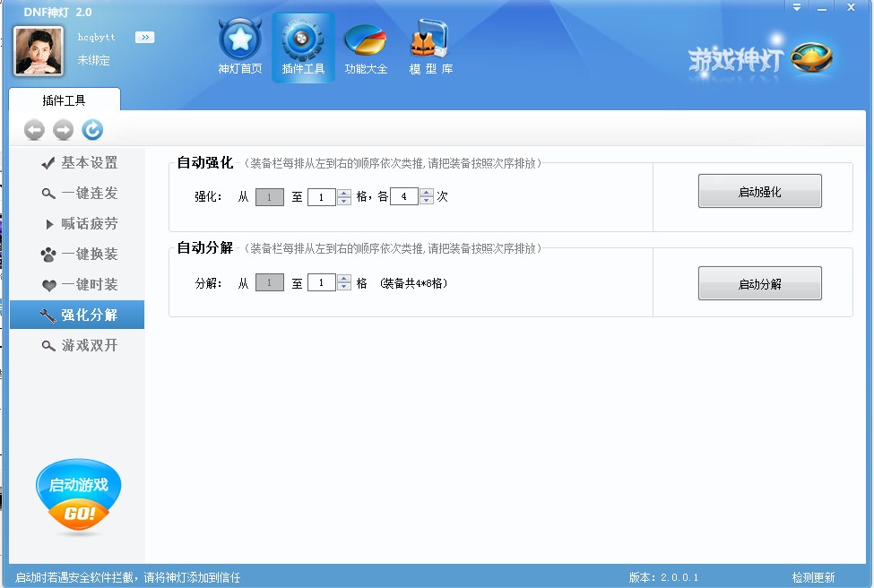Viewport: 874px width, 588px height.
Task: Open 一键换装 in the sidebar
Action: [77, 255]
